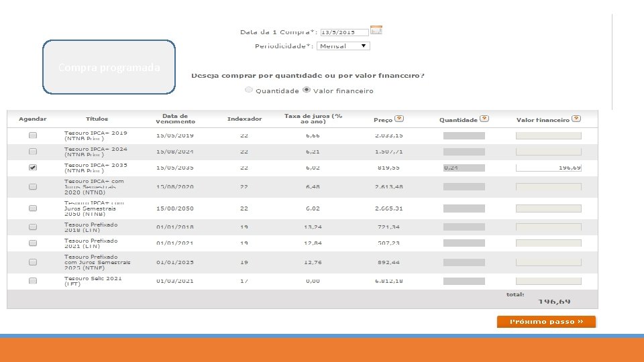Open the calendar picker icon
Screen dimensions: 644x362
point(376,30)
